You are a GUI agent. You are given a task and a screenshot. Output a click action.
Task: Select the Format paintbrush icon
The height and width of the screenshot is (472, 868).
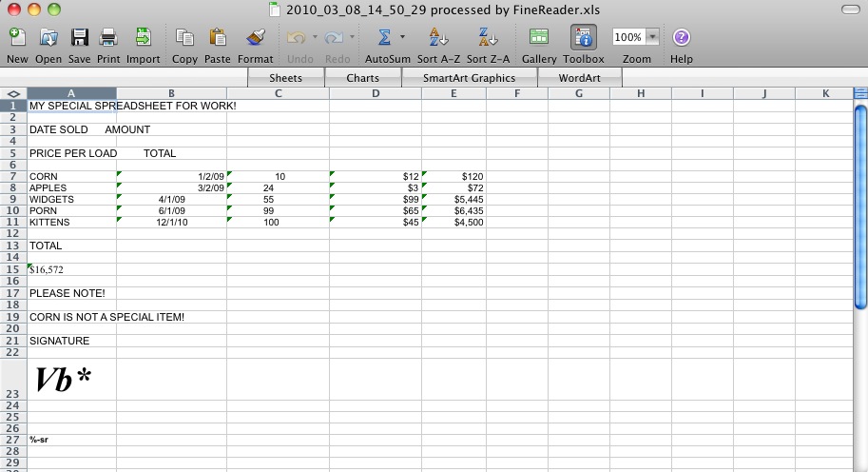[x=255, y=38]
